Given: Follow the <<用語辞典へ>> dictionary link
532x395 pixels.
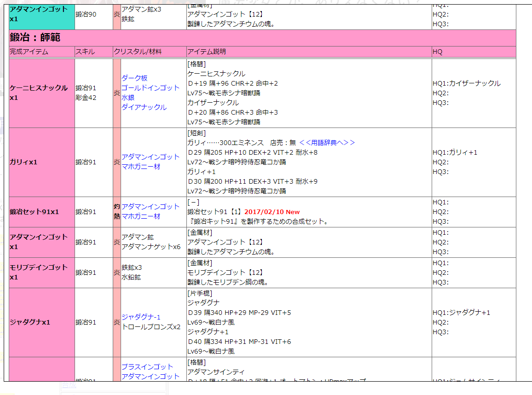Looking at the screenshot, I should 327,143.
